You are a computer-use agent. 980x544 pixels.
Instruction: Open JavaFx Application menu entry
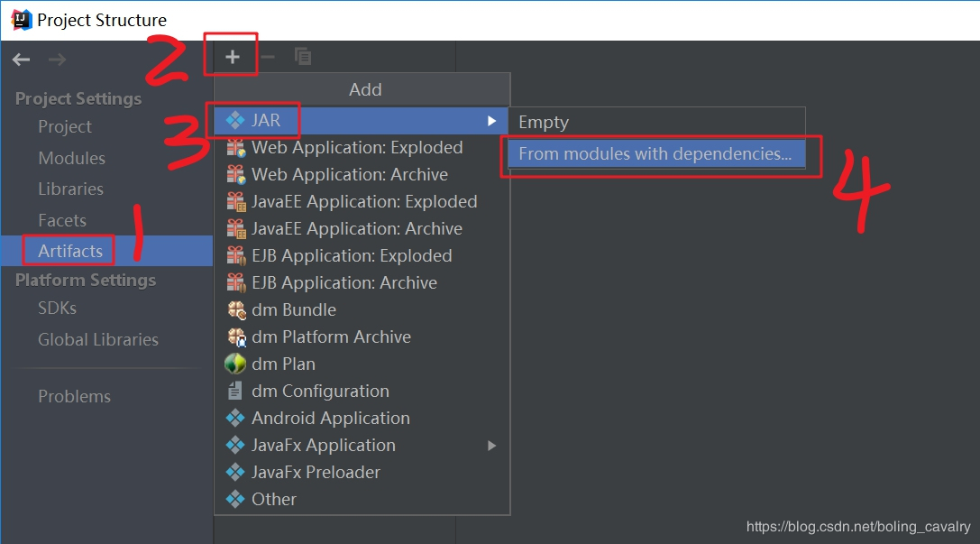(x=362, y=445)
